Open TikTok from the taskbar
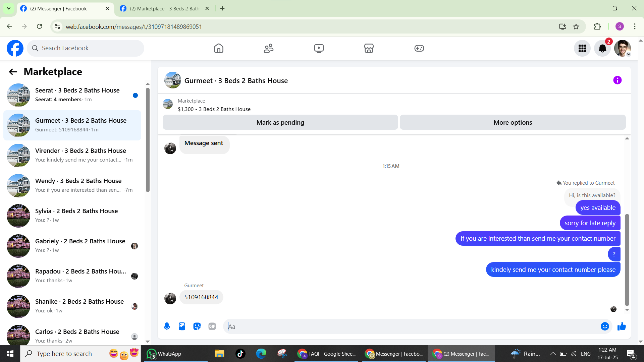The height and width of the screenshot is (362, 644). [240, 354]
